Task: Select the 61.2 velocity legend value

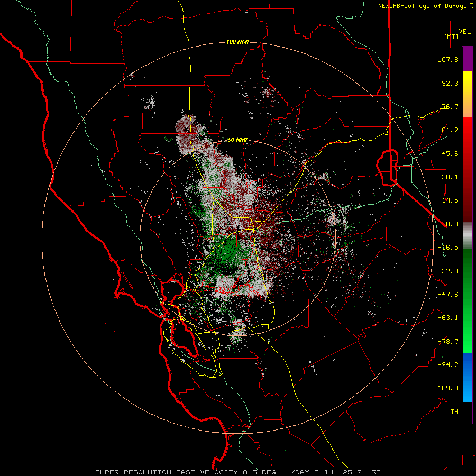Action: point(450,130)
